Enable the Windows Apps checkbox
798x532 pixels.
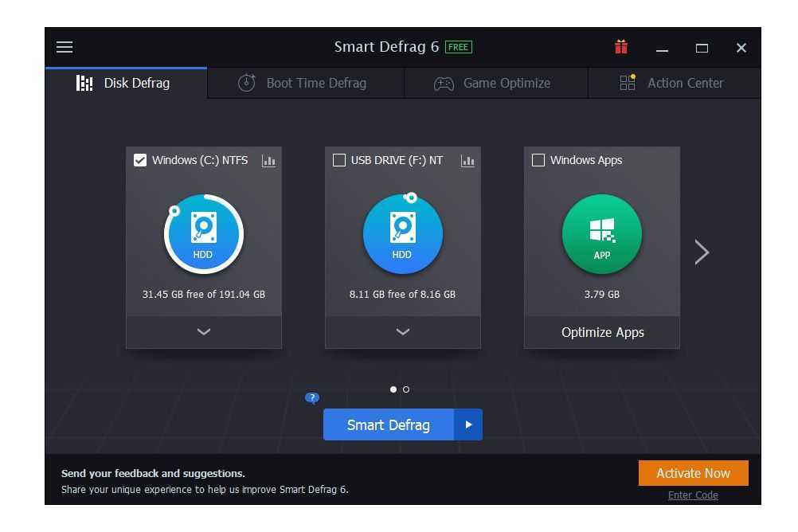(x=538, y=161)
